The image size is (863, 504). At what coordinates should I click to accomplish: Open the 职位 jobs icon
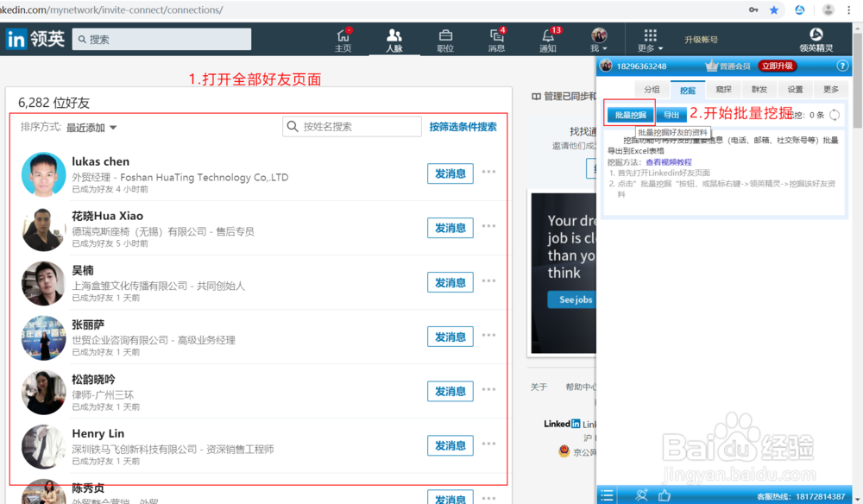445,41
